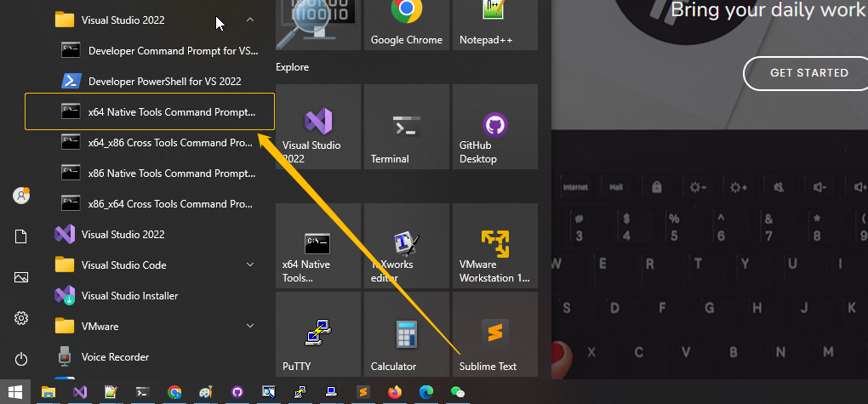The image size is (868, 404).
Task: Open the TeXworks editor tile
Action: [406, 246]
